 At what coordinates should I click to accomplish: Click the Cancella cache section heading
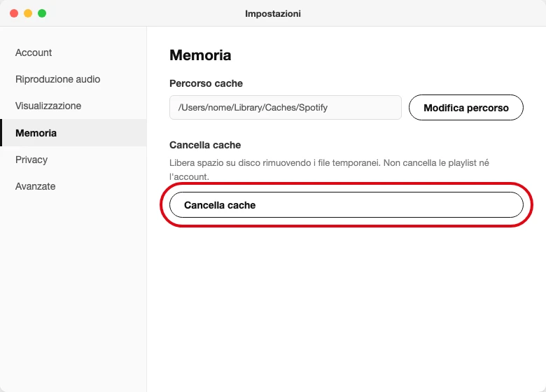[205, 145]
